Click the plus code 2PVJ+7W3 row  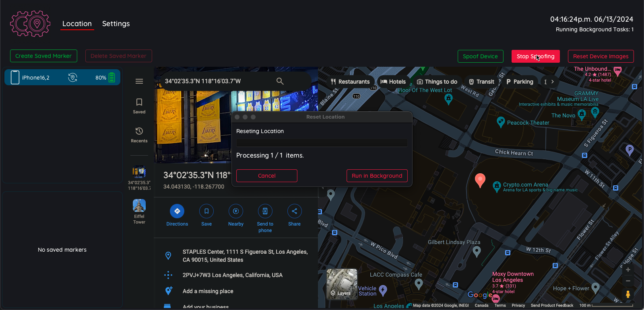236,275
